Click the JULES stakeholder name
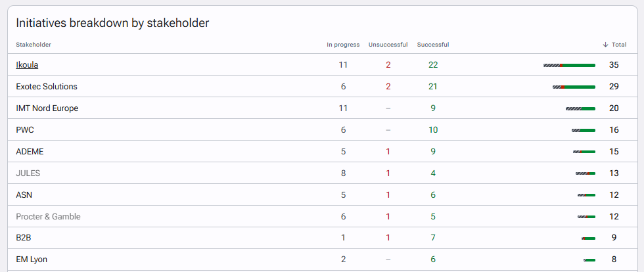The image size is (644, 272). pyautogui.click(x=28, y=173)
